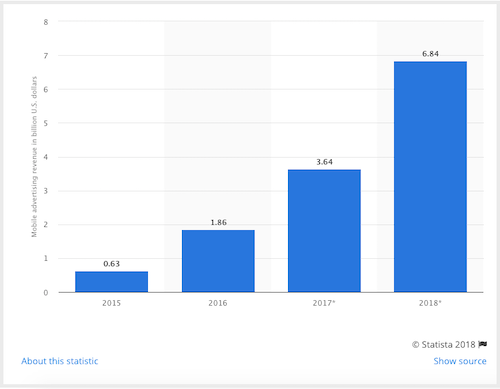Click the Show source link
The width and height of the screenshot is (500, 389).
460,361
